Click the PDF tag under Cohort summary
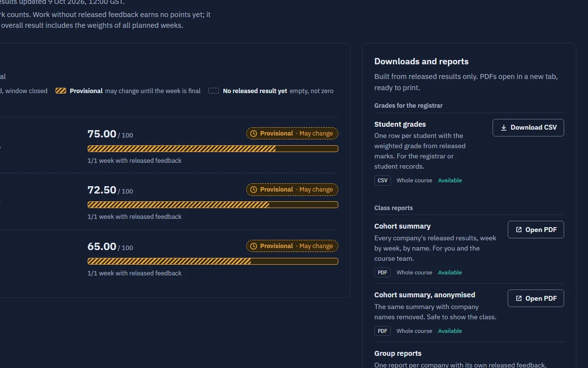Screen dimensions: 588x368 pos(383,272)
